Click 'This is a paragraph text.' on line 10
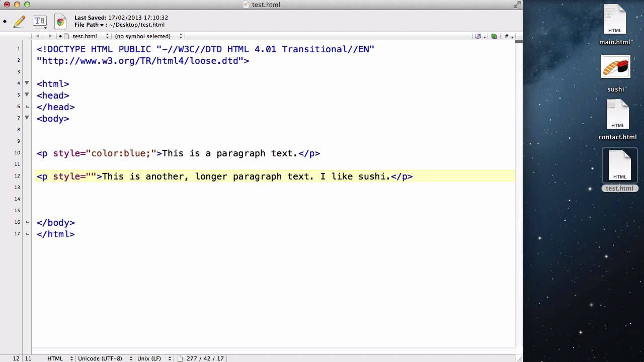This screenshot has width=644, height=362. (230, 153)
